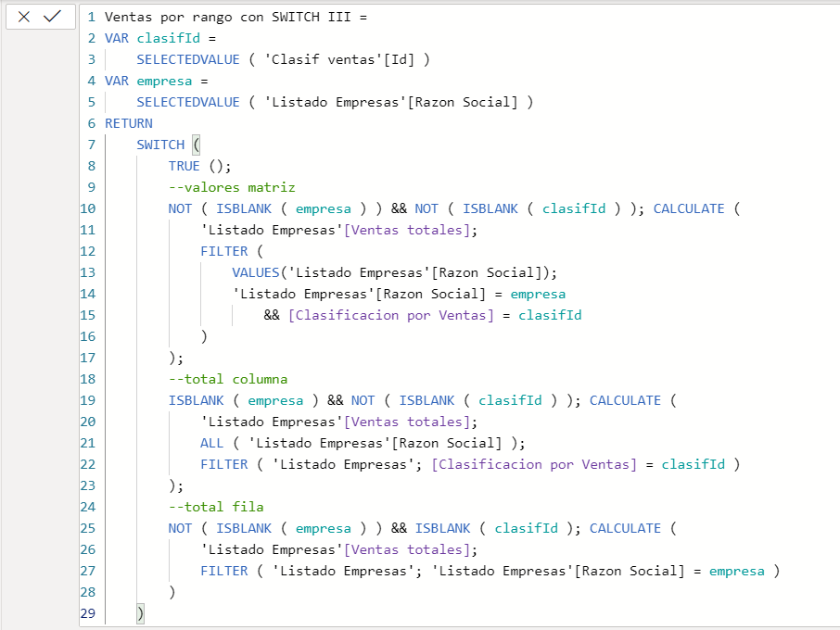Image resolution: width=840 pixels, height=630 pixels.
Task: Commit the formula with the checkmark icon
Action: click(x=53, y=17)
